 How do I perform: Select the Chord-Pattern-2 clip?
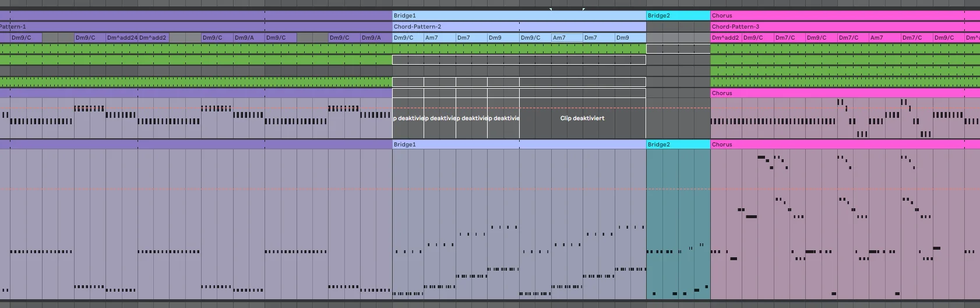coord(519,27)
